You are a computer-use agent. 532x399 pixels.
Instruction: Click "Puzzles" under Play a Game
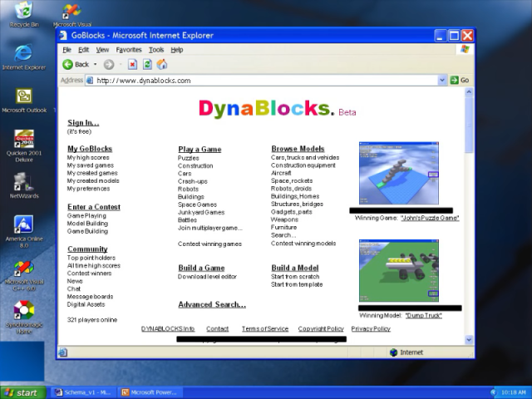pos(189,158)
